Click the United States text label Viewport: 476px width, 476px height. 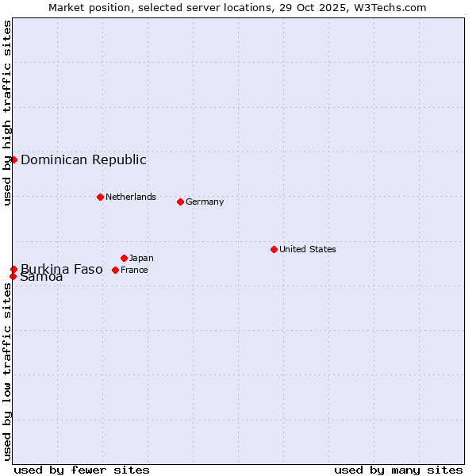(x=307, y=249)
